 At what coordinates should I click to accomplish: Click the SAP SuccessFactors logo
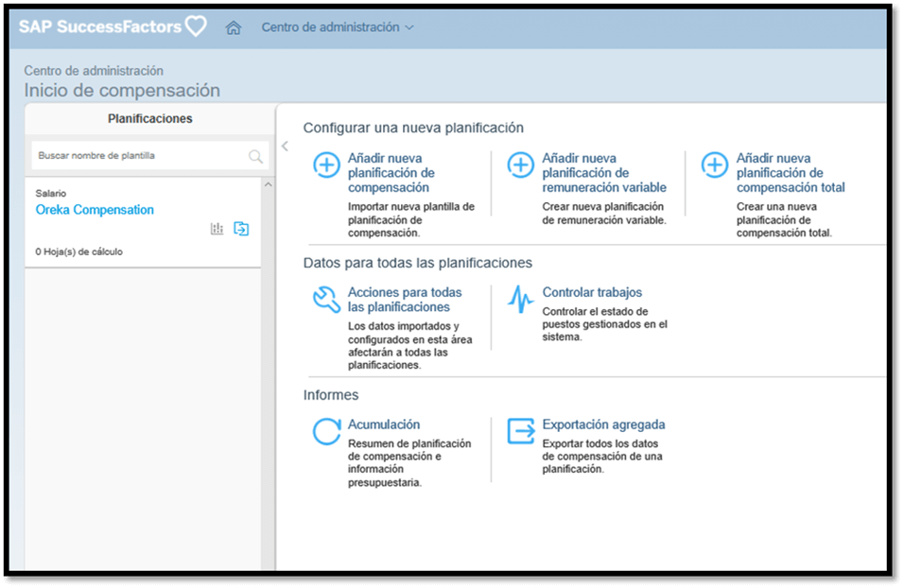tap(113, 26)
